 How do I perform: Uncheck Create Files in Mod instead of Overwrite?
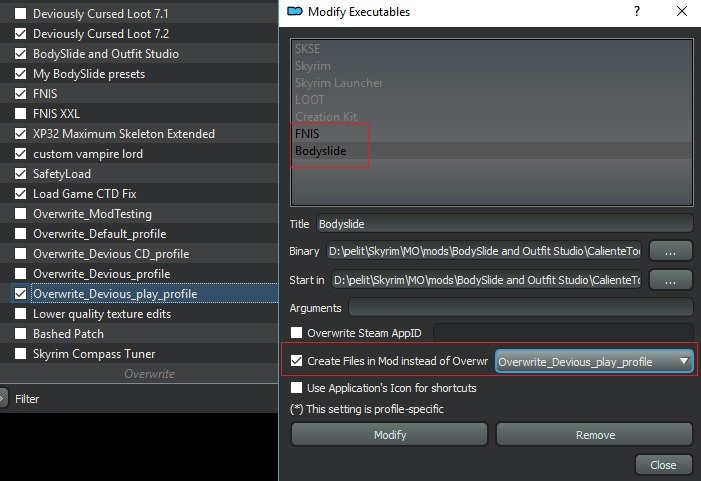[296, 360]
